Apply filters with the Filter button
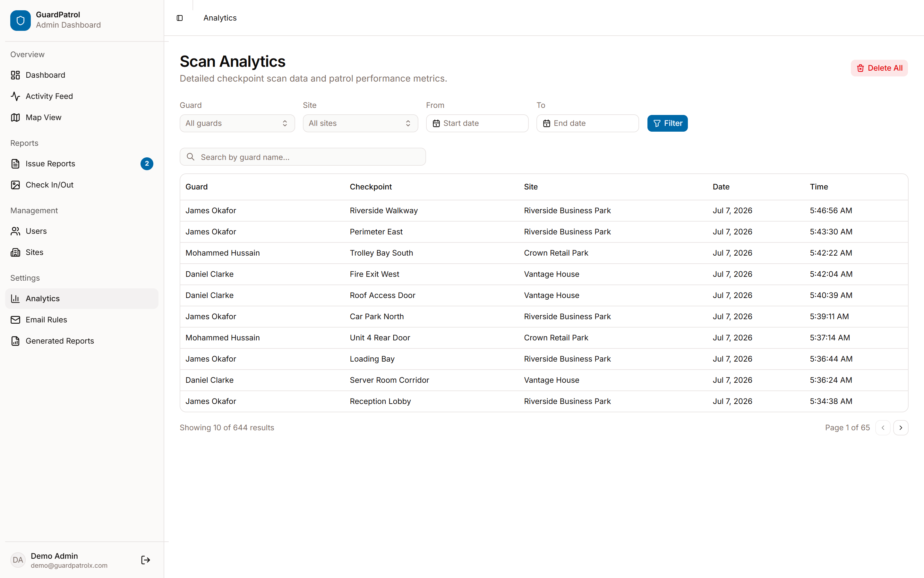 point(667,124)
